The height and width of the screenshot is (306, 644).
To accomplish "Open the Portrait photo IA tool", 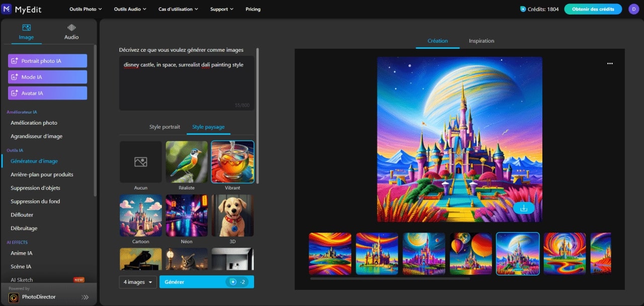I will [47, 60].
